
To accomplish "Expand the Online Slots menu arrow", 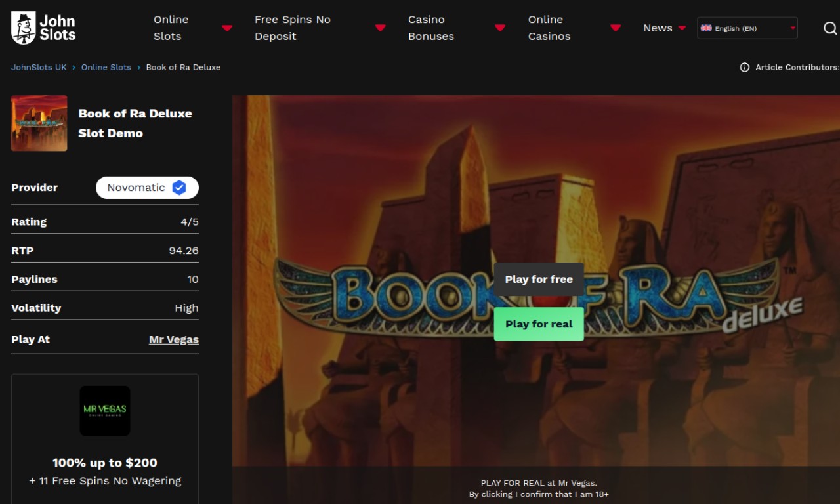I will pos(227,28).
